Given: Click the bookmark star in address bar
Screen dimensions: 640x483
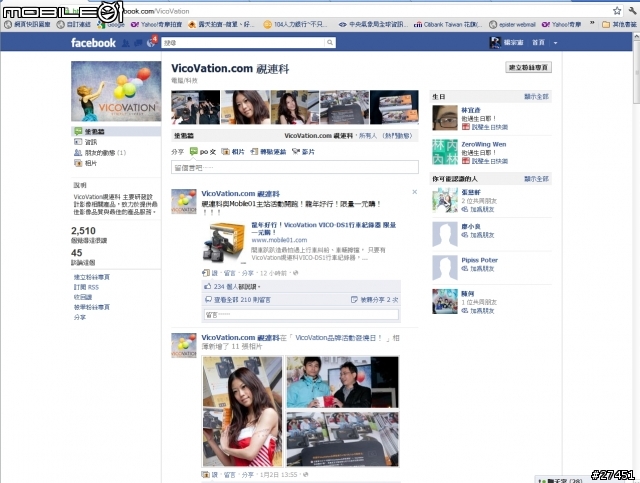Looking at the screenshot, I should click(617, 11).
